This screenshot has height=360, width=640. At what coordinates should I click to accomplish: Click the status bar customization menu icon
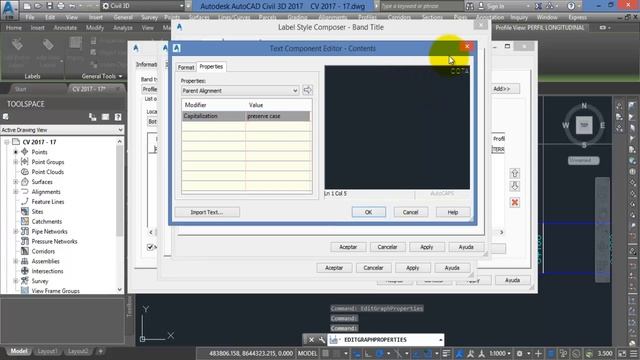[634, 353]
